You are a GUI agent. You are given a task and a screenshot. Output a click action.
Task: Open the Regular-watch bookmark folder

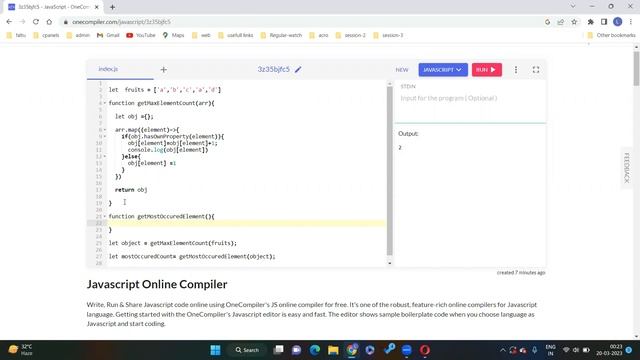[281, 36]
